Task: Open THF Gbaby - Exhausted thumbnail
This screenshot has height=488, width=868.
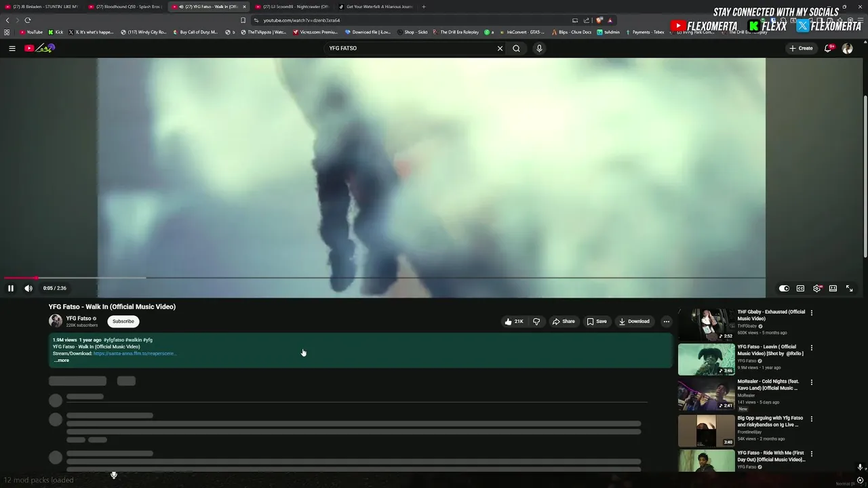Action: click(706, 325)
